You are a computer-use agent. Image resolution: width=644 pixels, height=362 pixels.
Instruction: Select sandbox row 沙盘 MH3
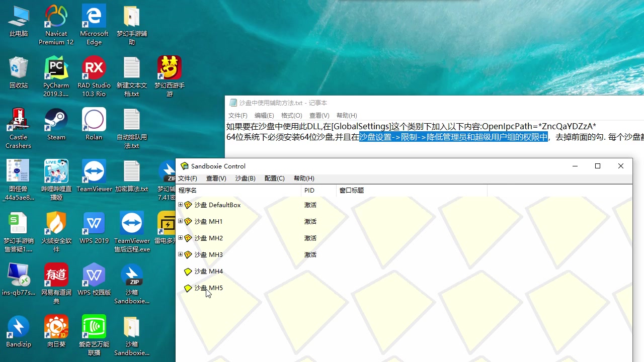(x=208, y=255)
